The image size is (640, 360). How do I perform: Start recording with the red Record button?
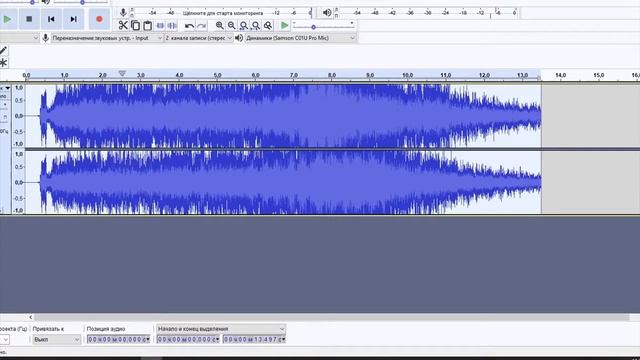tap(99, 19)
